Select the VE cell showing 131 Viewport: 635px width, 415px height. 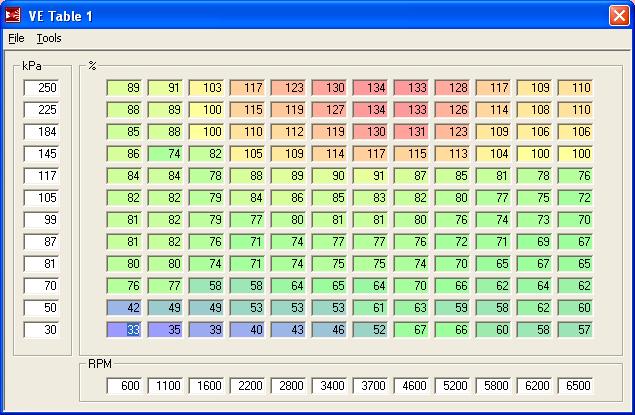(x=412, y=132)
